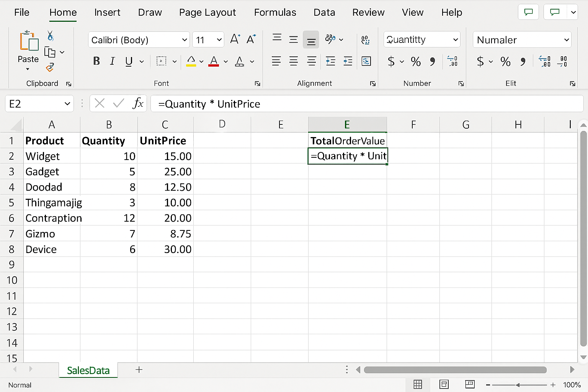Click zoom in plus button
Viewport: 588px width, 392px height.
click(x=553, y=385)
